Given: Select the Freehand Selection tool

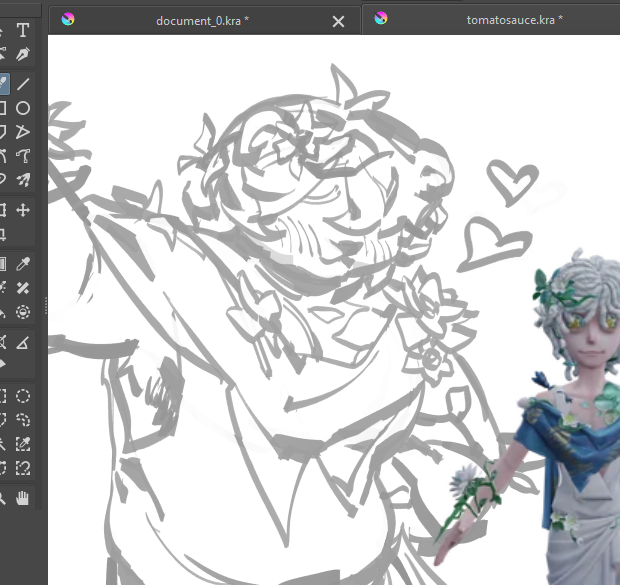Looking at the screenshot, I should pyautogui.click(x=23, y=420).
